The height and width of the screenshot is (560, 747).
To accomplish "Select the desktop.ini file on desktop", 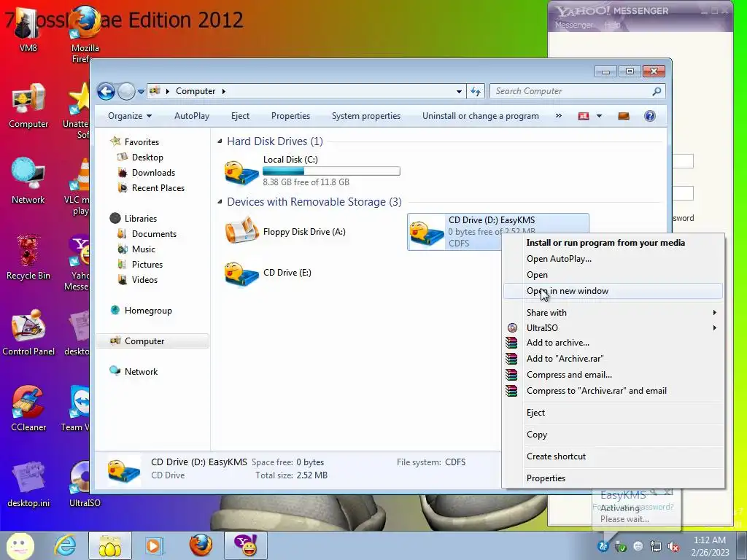I will (x=28, y=484).
